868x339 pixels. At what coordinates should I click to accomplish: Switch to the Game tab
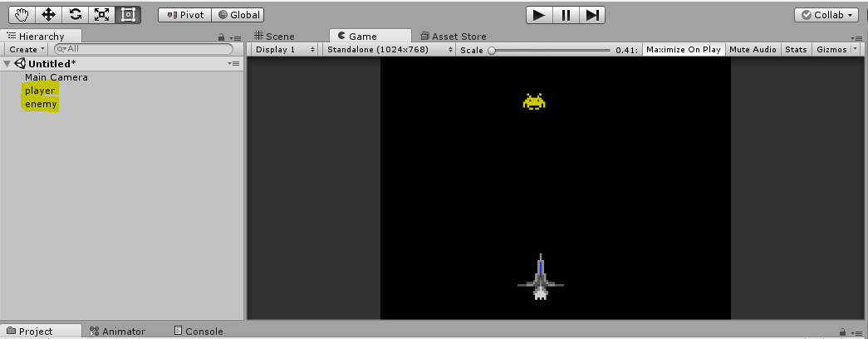pyautogui.click(x=370, y=36)
